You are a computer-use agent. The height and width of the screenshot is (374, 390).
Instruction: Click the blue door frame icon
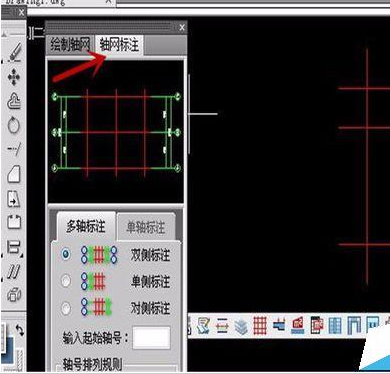[354, 326]
